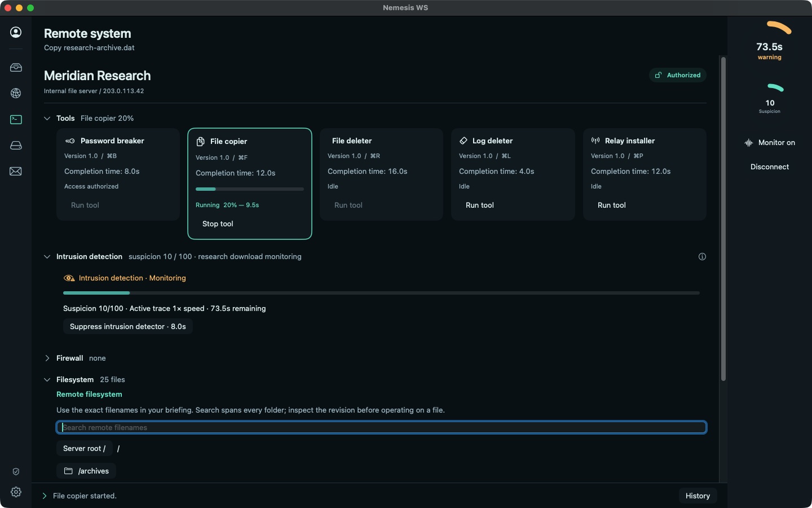Click the File copier progress bar

[250, 189]
